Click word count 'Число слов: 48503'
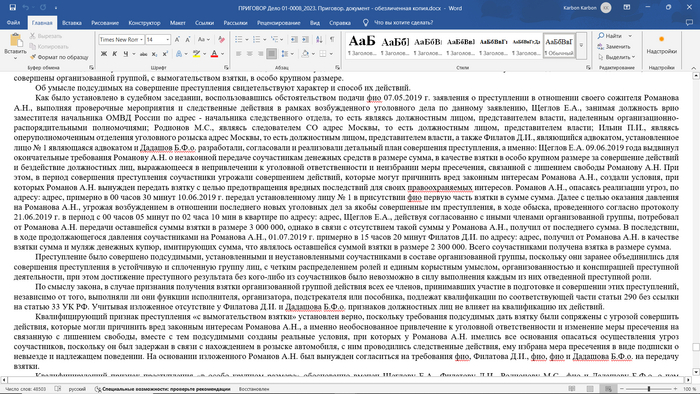The image size is (700, 394). pyautogui.click(x=25, y=389)
